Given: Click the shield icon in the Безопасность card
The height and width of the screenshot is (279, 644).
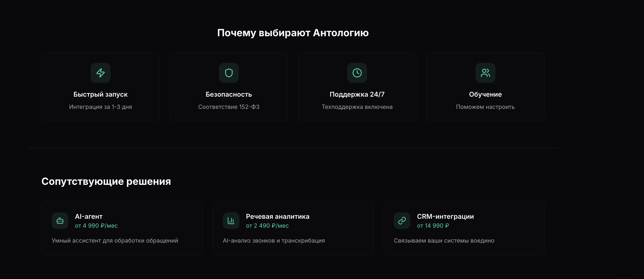Looking at the screenshot, I should click(x=229, y=73).
